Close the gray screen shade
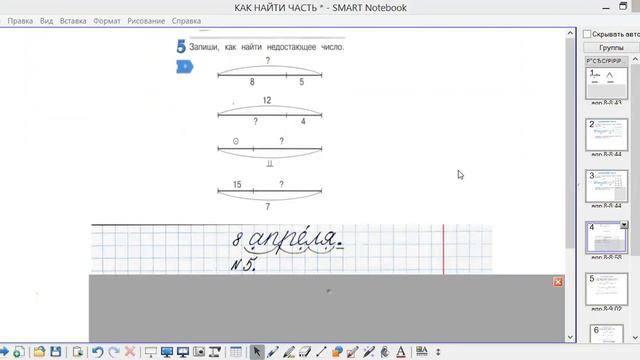 coord(558,282)
